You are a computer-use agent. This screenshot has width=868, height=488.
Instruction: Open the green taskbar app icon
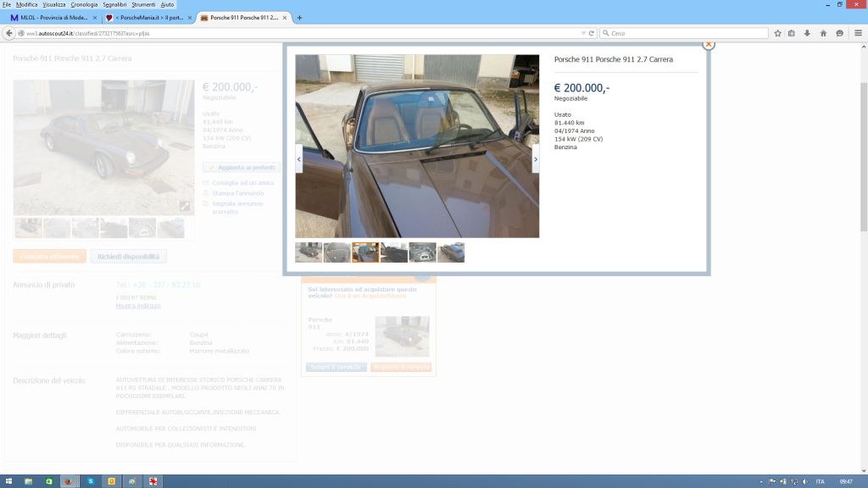(x=48, y=481)
